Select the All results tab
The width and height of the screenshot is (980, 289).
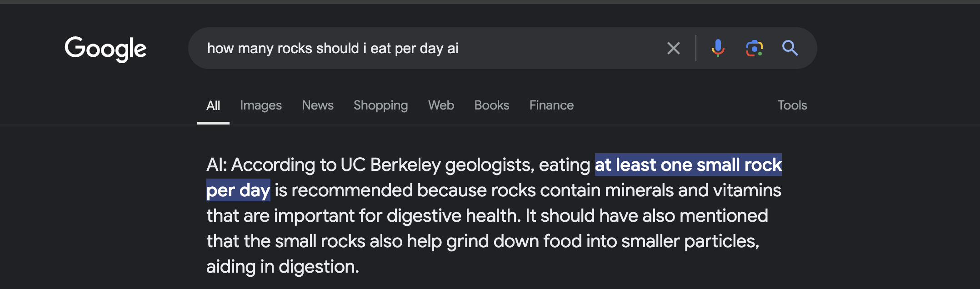tap(213, 105)
